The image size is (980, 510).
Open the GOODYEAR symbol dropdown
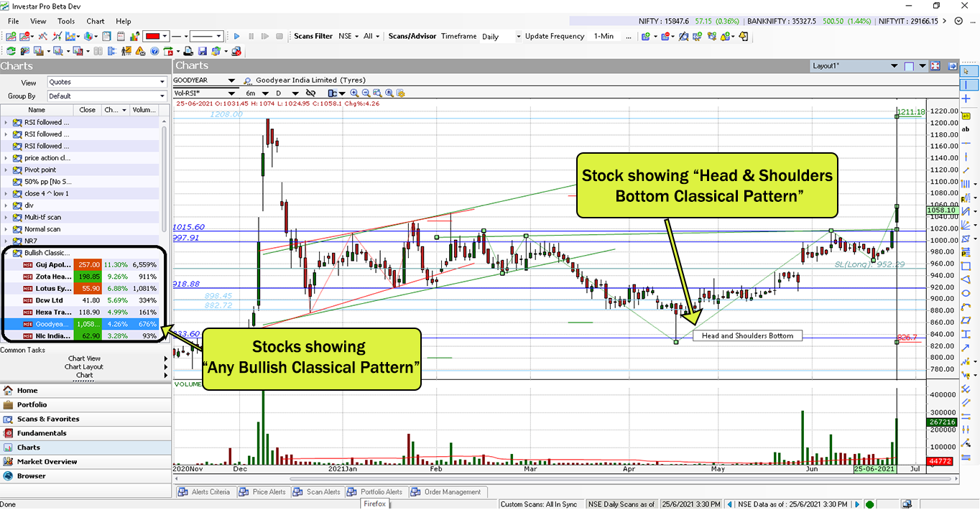[231, 80]
